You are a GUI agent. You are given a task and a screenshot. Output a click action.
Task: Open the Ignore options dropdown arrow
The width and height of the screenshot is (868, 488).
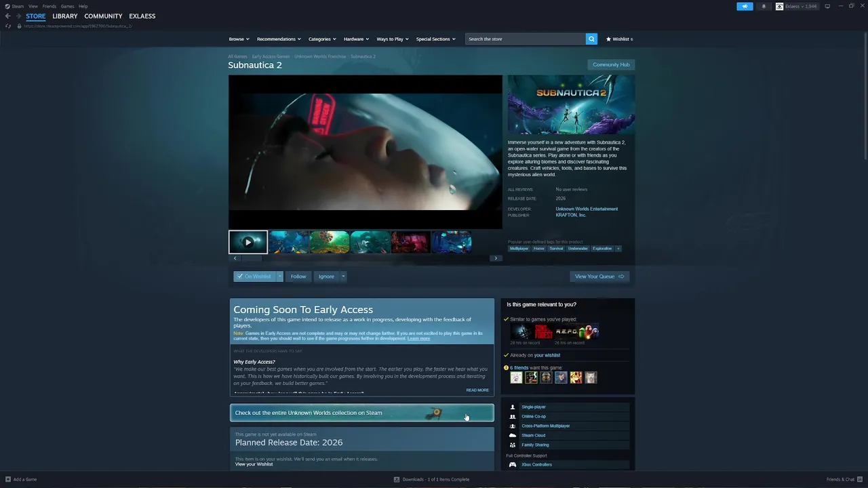(x=343, y=276)
